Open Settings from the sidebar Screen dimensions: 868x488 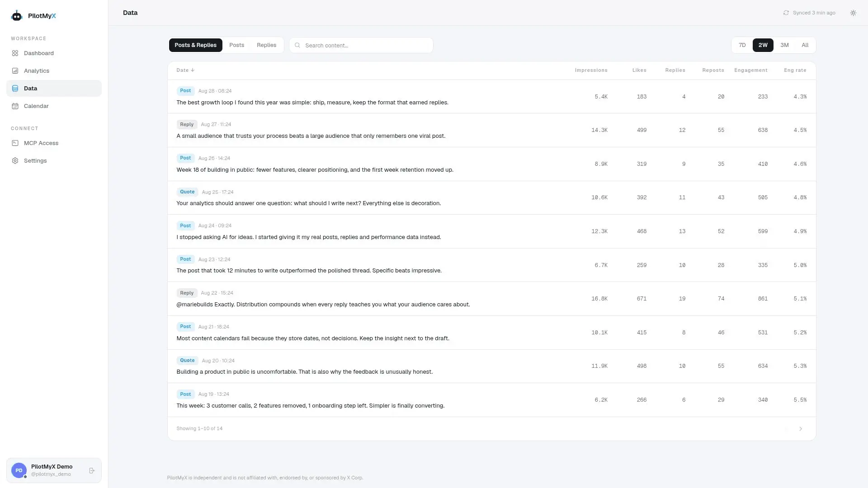[x=54, y=161]
